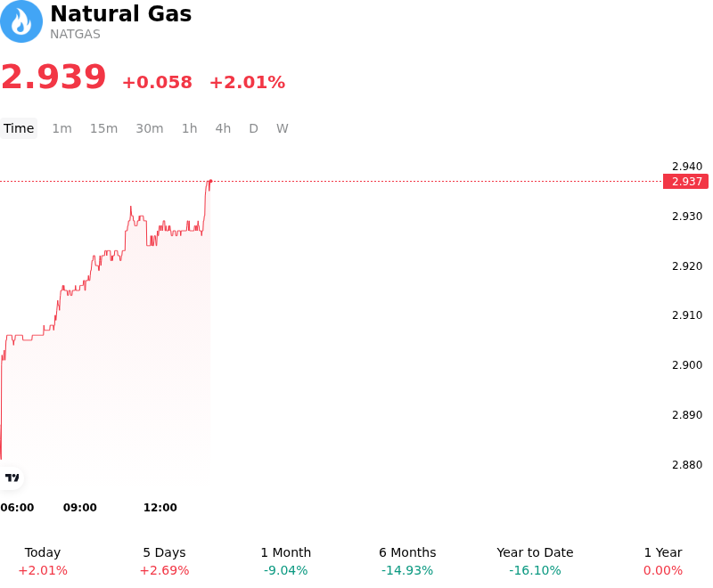
Task: Switch to the 1m interval
Action: point(61,128)
